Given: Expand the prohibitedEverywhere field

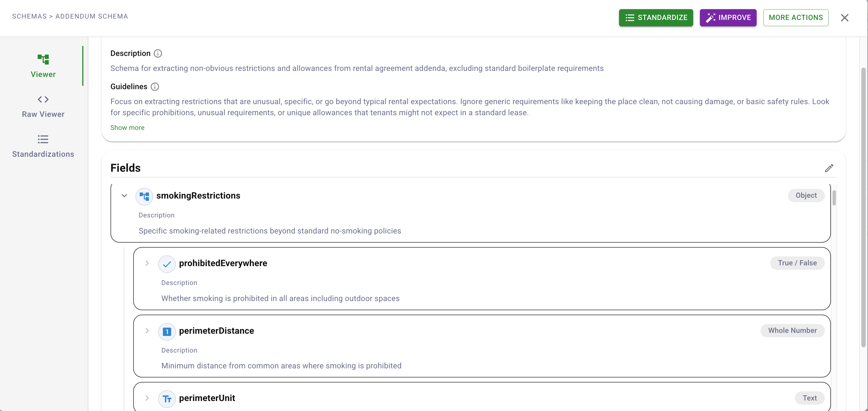Looking at the screenshot, I should pos(147,263).
